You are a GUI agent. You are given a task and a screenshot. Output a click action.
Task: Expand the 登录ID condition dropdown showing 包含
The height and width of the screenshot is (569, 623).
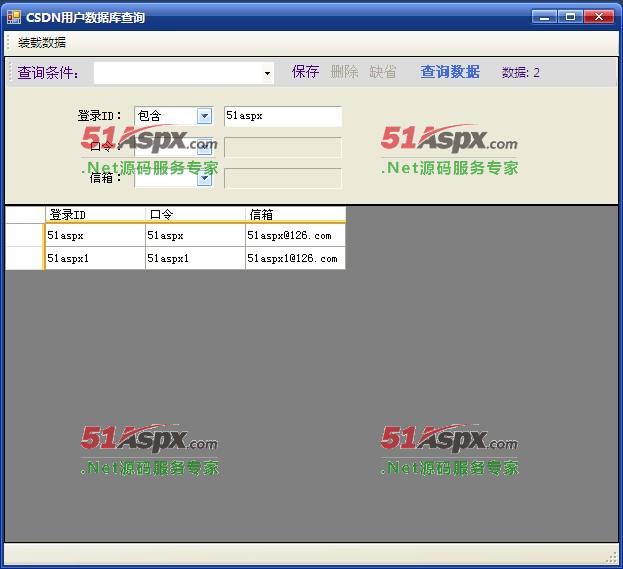point(204,116)
